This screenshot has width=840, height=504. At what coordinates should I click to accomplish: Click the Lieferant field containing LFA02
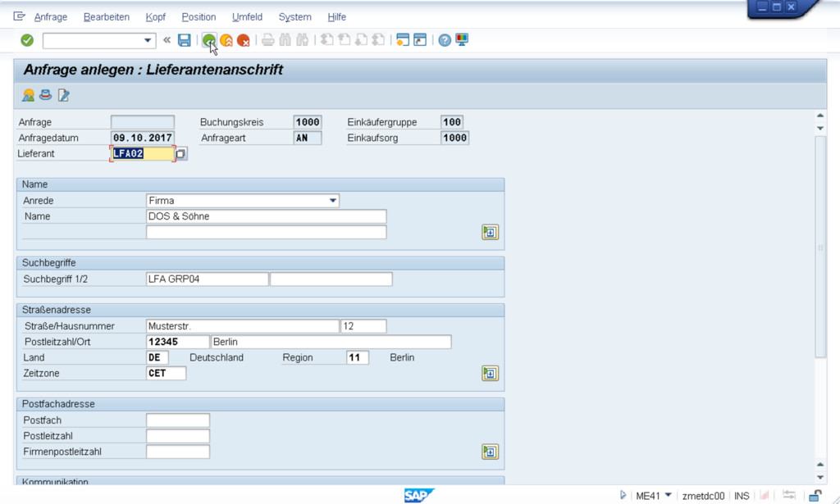(143, 153)
